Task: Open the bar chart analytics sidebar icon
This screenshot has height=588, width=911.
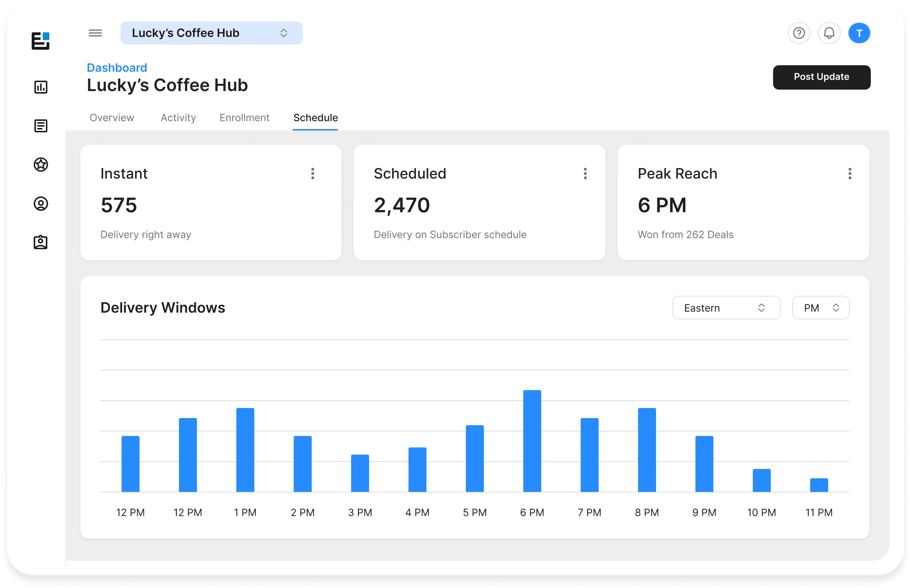Action: (41, 87)
